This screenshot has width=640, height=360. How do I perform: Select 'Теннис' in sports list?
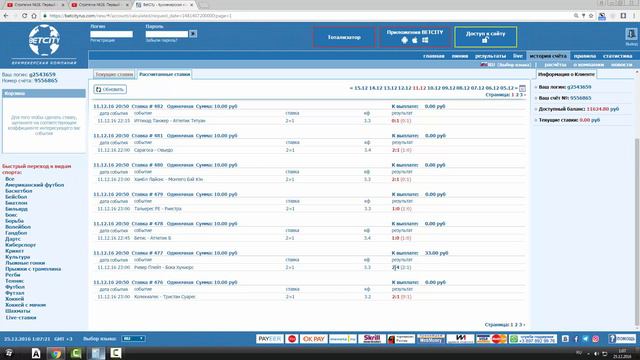(14, 281)
